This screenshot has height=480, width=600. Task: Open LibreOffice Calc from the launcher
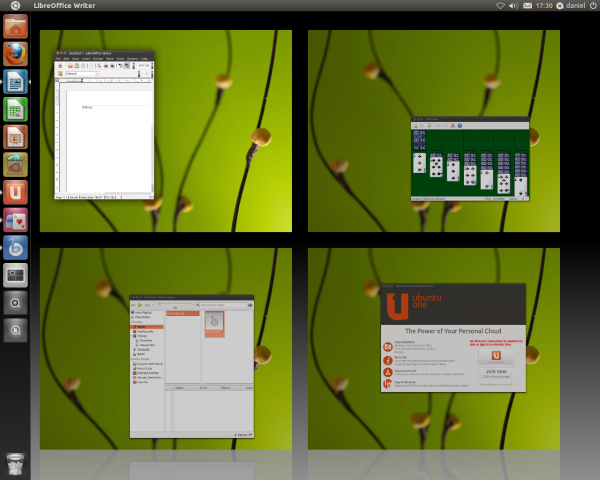coord(15,109)
